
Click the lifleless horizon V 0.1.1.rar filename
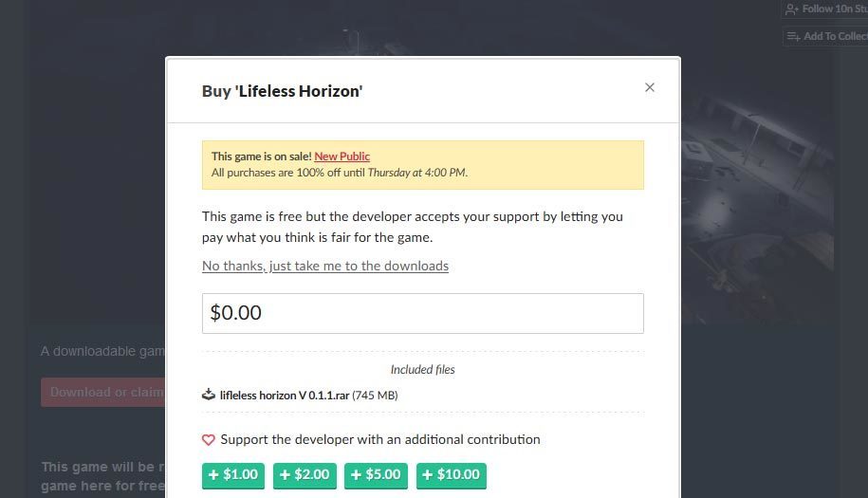(285, 396)
